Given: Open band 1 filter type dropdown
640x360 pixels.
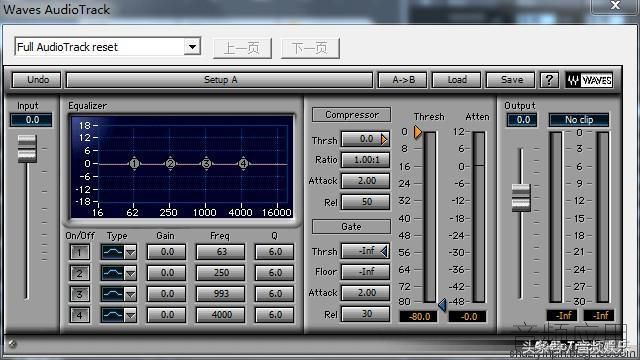Looking at the screenshot, I should (130, 252).
